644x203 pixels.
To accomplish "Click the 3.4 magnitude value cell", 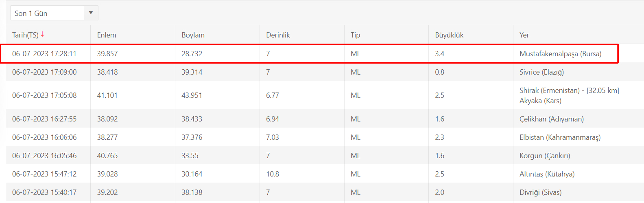I will click(x=439, y=54).
